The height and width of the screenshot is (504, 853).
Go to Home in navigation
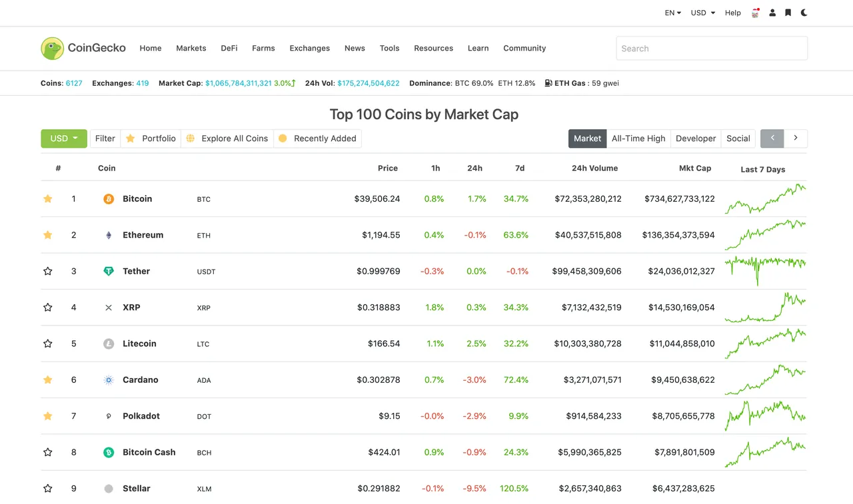point(151,48)
